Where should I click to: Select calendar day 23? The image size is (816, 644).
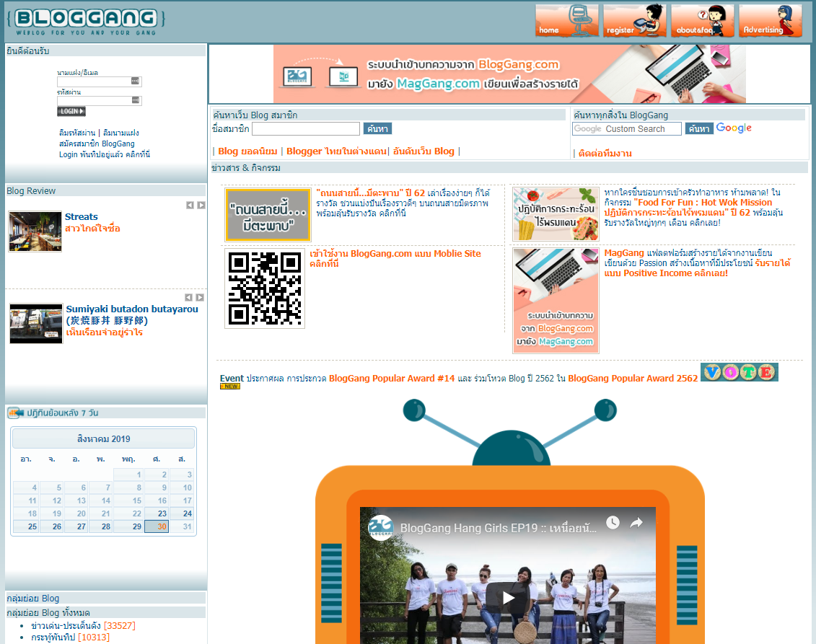click(x=157, y=513)
